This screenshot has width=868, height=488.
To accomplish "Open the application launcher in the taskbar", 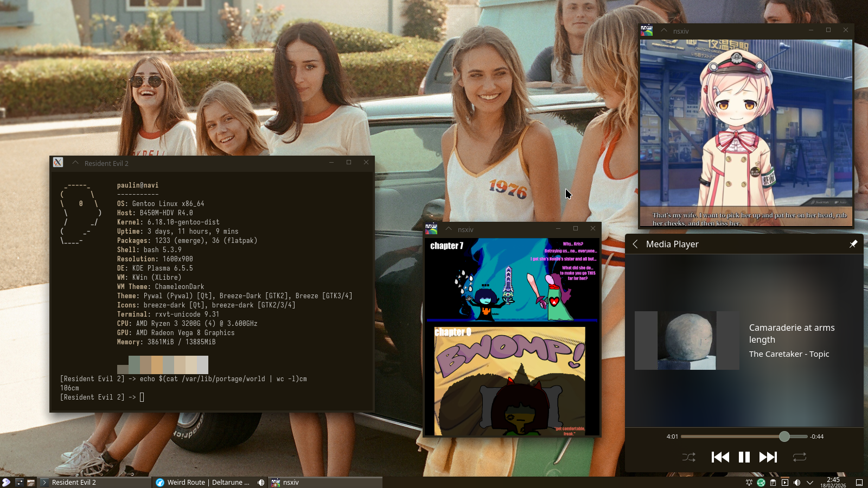I will point(6,482).
